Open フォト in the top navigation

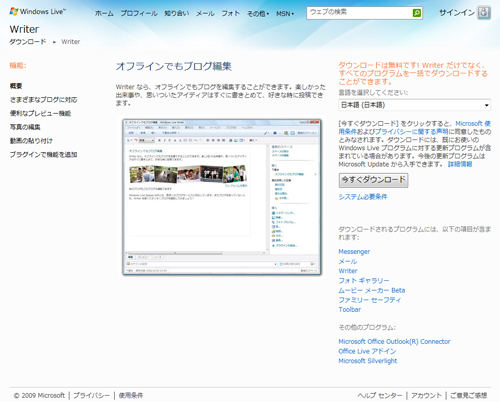(x=231, y=14)
